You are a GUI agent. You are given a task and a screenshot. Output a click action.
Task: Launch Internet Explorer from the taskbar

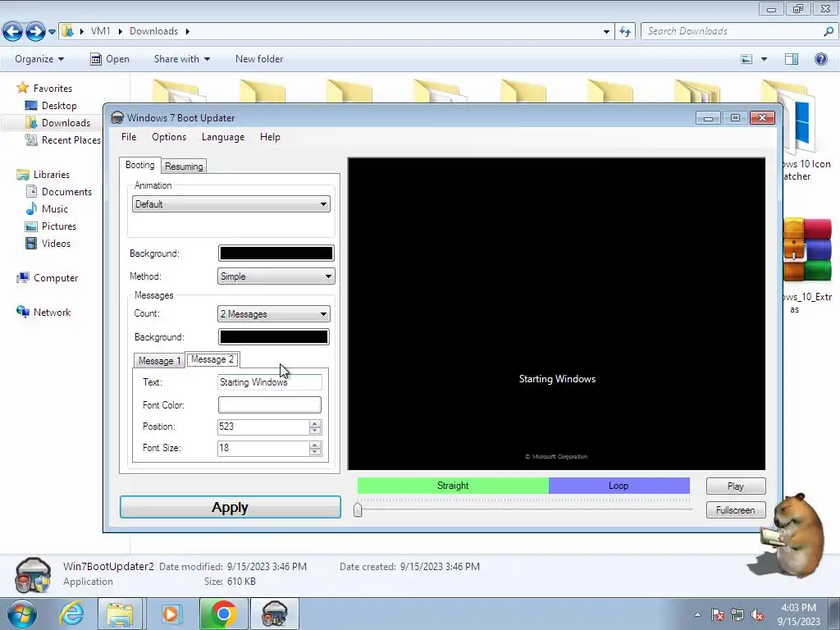point(71,614)
